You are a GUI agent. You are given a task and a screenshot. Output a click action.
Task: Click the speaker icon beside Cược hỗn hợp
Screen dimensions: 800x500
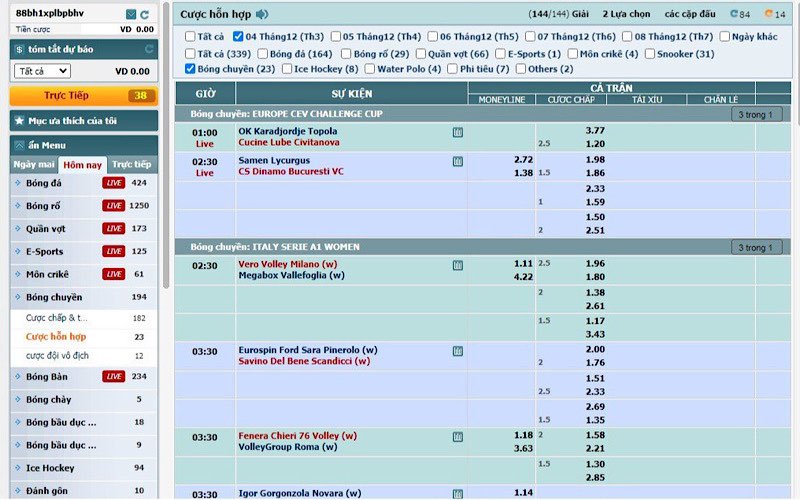262,14
